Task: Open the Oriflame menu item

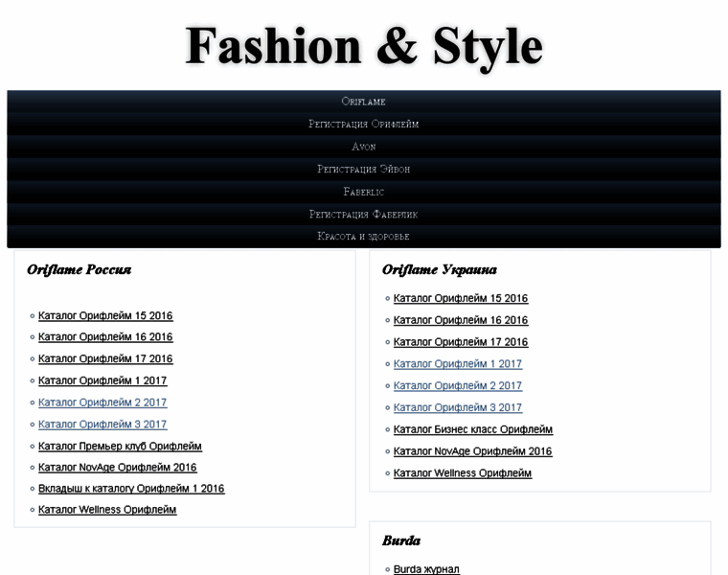Action: pos(364,102)
